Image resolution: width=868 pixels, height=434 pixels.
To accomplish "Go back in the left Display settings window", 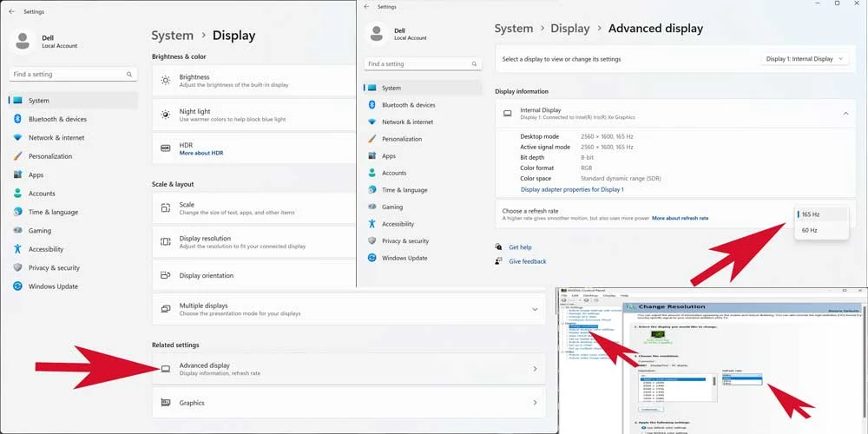I will (x=11, y=11).
